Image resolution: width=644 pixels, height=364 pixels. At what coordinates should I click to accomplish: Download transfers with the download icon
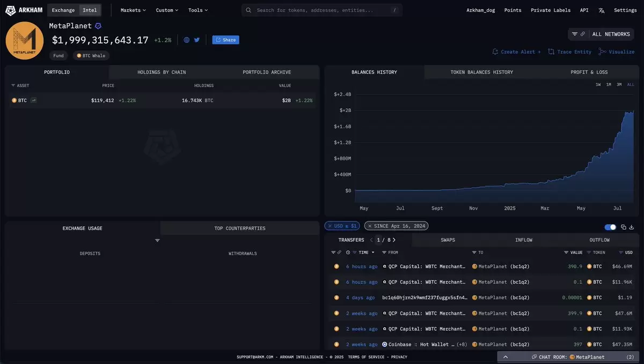tap(632, 227)
